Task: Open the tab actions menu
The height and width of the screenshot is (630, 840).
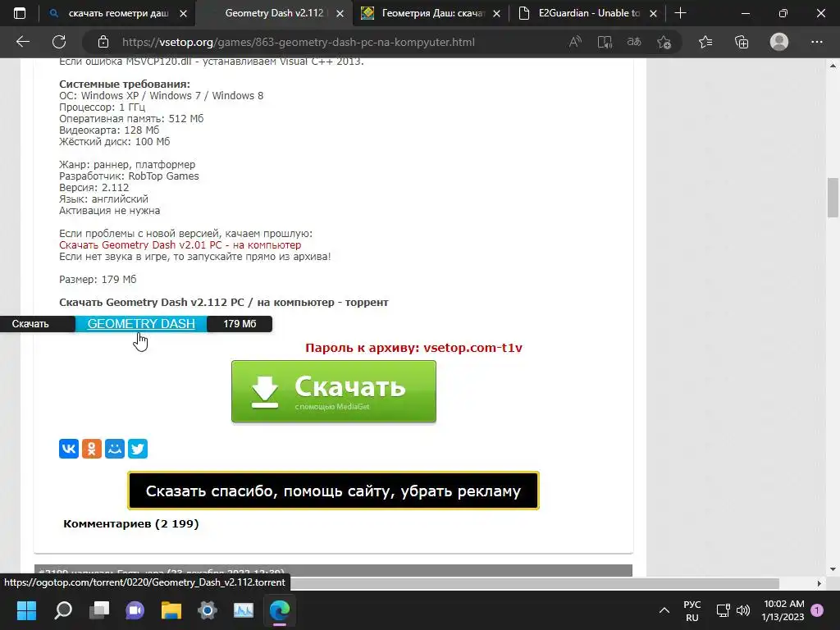Action: 20,13
